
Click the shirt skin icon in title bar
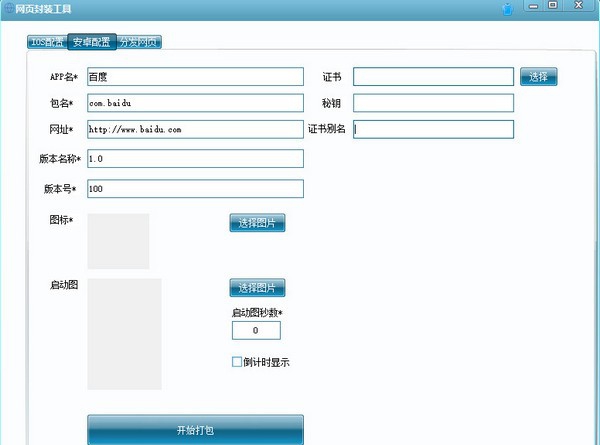pyautogui.click(x=507, y=9)
